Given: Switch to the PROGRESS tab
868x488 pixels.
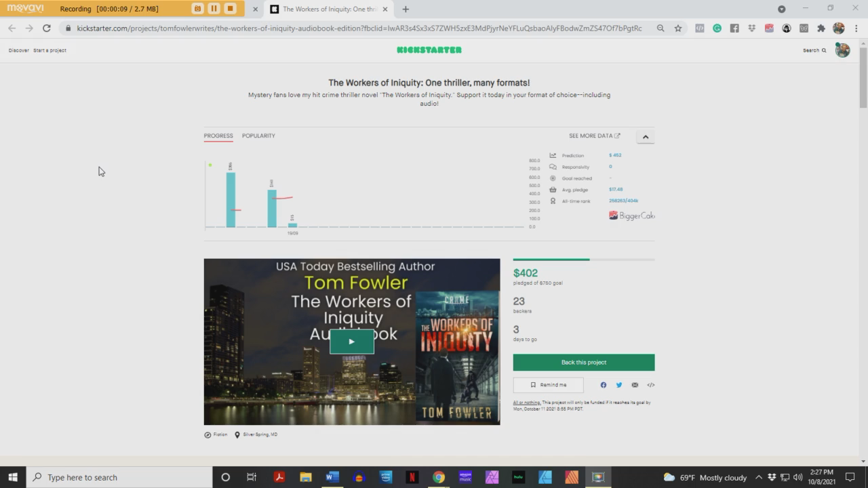Looking at the screenshot, I should [218, 136].
